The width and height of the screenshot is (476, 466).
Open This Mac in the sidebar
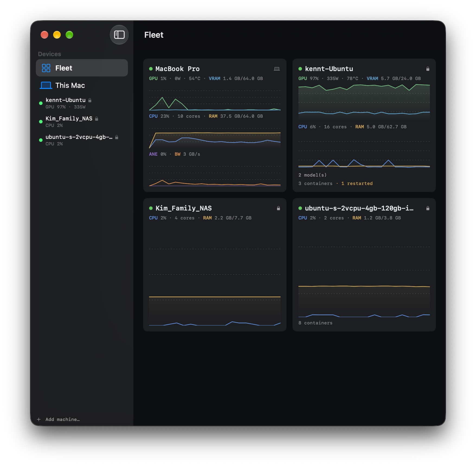tap(82, 85)
